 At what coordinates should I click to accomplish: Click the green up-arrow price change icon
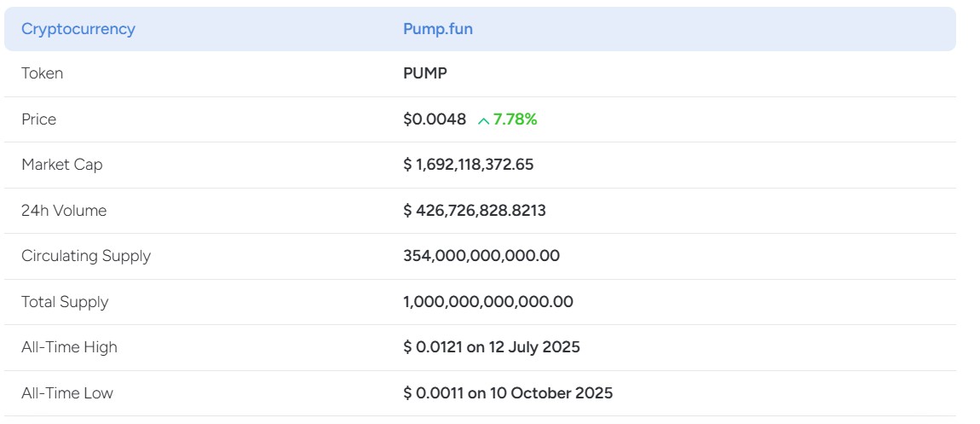[483, 120]
